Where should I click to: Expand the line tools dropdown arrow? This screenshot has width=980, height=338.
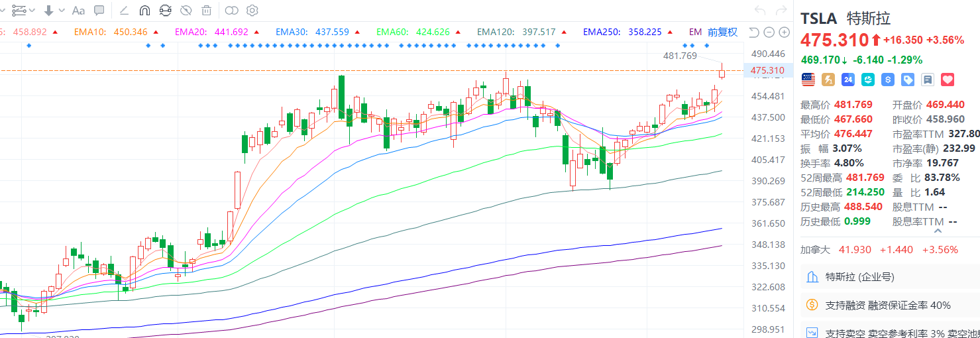coord(32,11)
